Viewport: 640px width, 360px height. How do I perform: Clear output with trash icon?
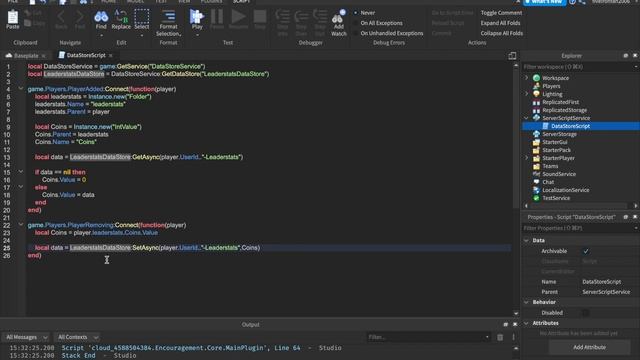coord(500,337)
